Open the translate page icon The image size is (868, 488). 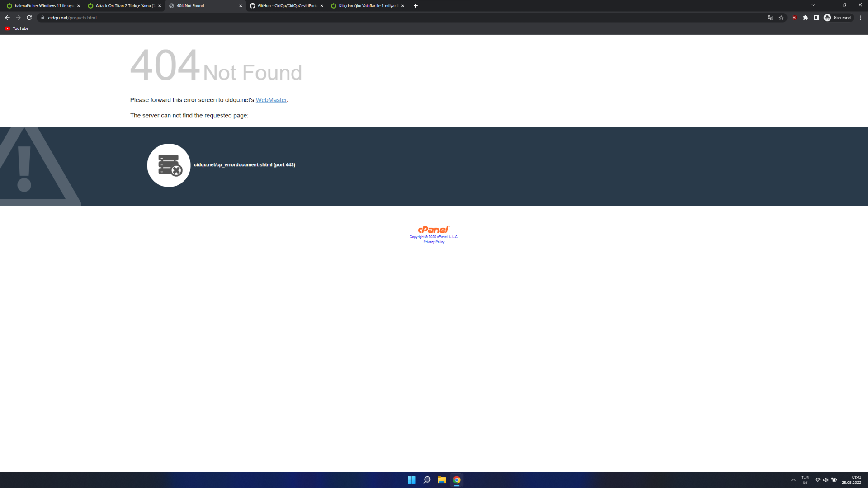coord(770,18)
